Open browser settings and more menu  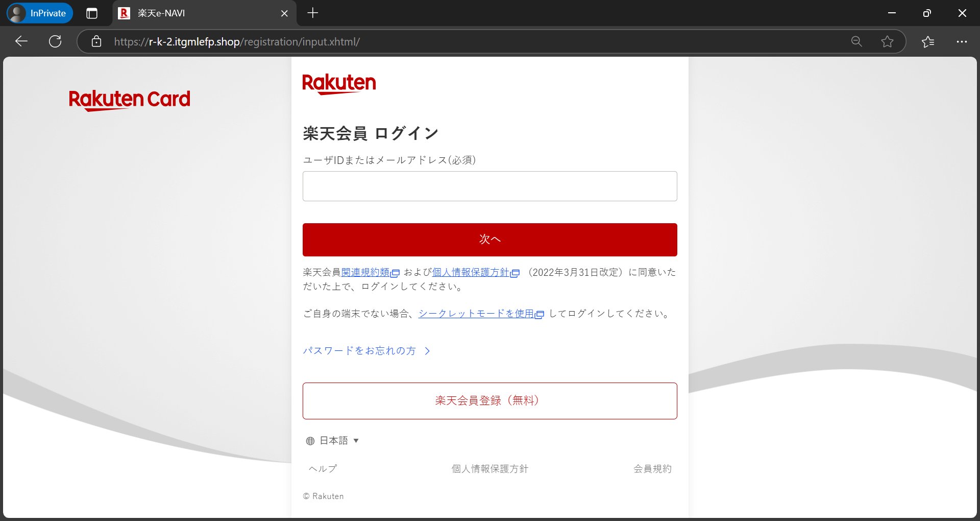(x=962, y=41)
